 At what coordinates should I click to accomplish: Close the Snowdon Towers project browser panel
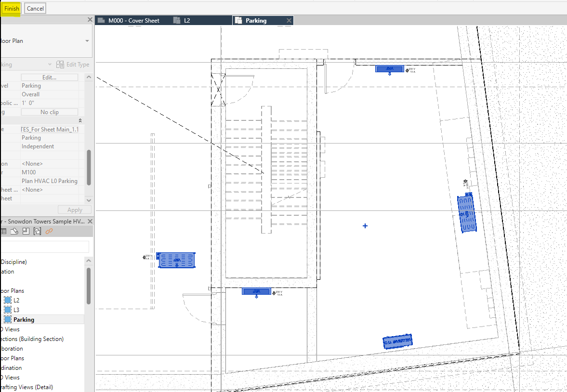point(90,222)
